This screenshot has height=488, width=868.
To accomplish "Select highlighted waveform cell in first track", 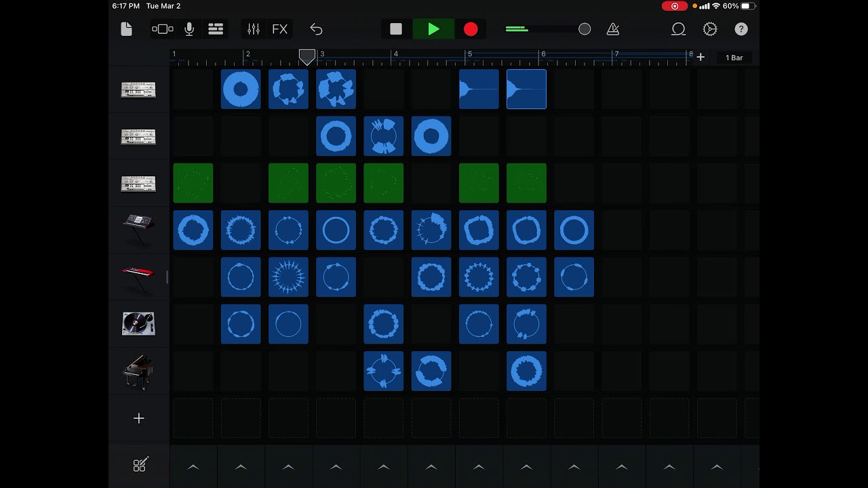I will 526,89.
